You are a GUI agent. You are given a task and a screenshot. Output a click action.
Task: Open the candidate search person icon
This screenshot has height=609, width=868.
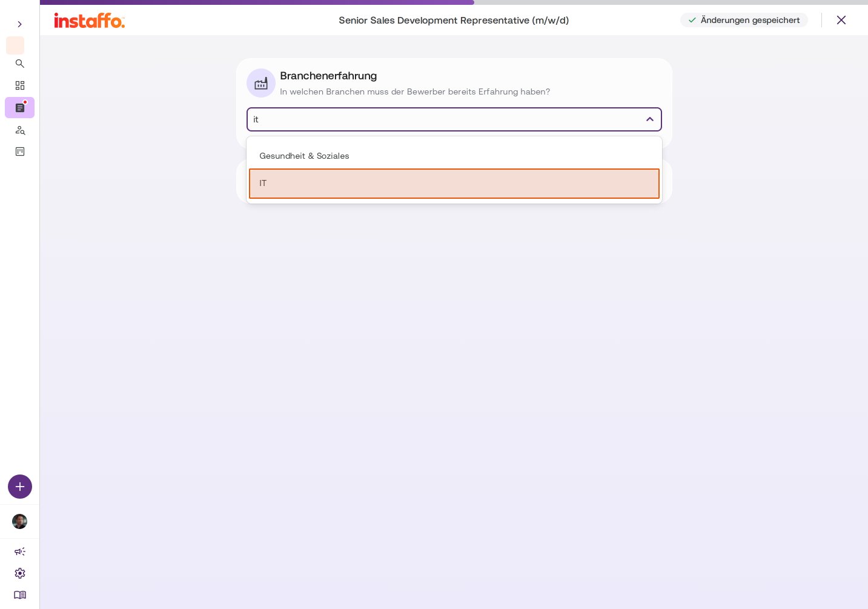tap(20, 130)
